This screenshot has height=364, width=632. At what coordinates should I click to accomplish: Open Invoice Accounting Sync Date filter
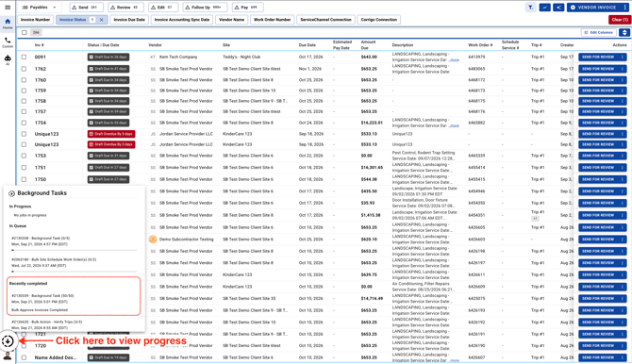coord(182,20)
